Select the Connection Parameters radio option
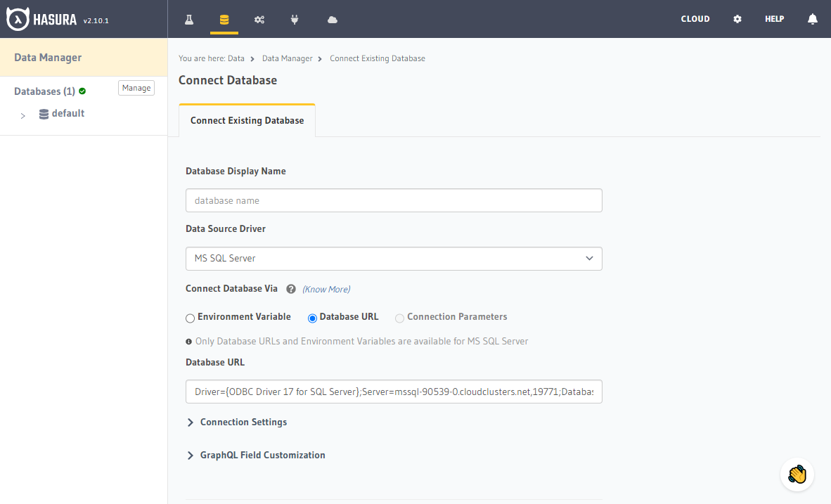 point(400,318)
